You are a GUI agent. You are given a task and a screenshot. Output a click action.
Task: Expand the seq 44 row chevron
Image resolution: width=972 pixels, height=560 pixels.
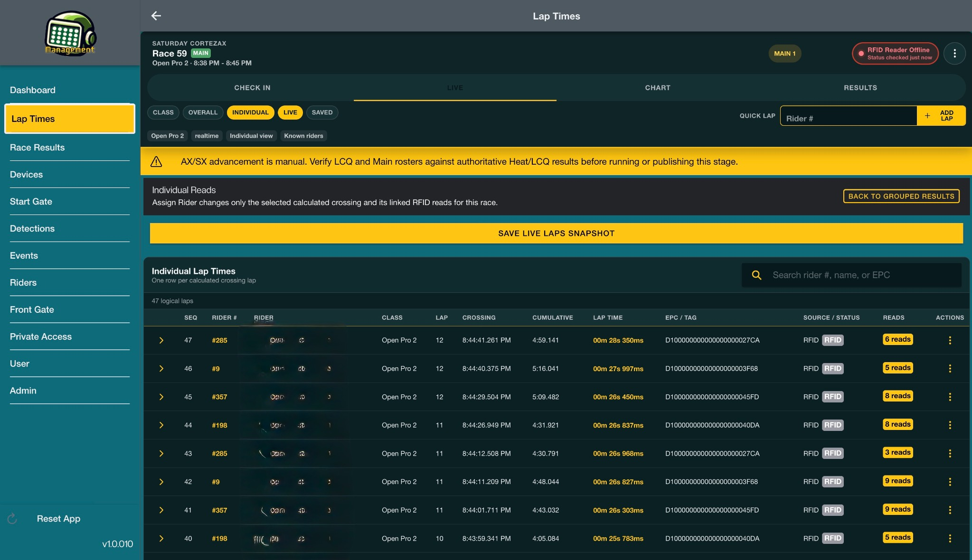[x=161, y=425]
